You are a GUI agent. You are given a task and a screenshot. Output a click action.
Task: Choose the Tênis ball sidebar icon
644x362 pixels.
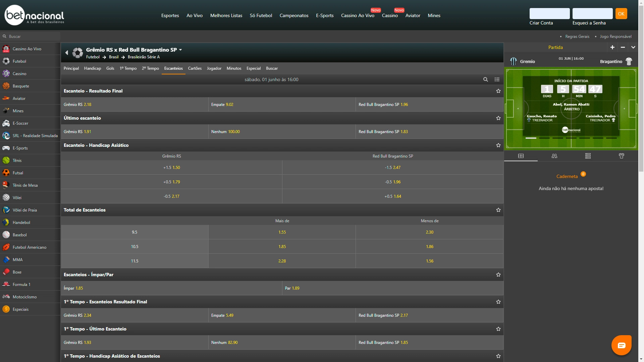tap(6, 161)
